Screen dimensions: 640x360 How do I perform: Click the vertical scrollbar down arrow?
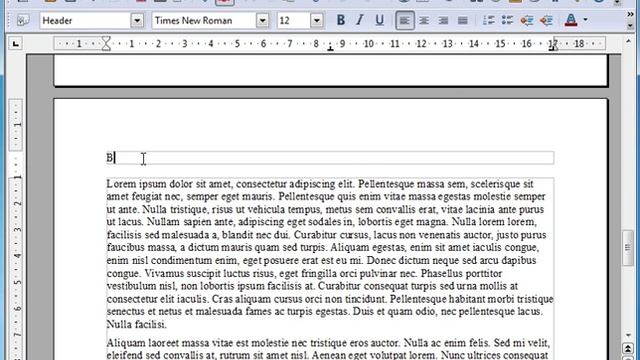pos(628,335)
